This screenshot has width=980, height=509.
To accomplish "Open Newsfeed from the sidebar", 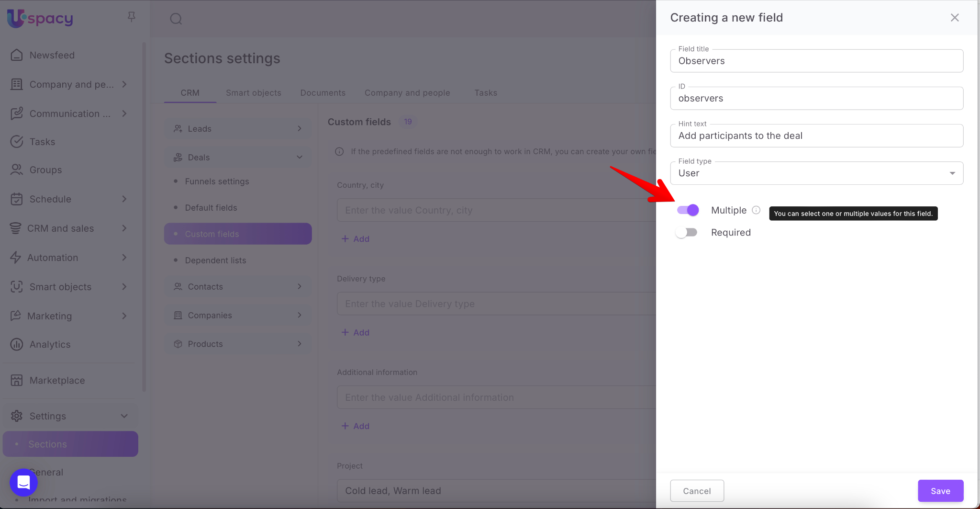I will [52, 55].
